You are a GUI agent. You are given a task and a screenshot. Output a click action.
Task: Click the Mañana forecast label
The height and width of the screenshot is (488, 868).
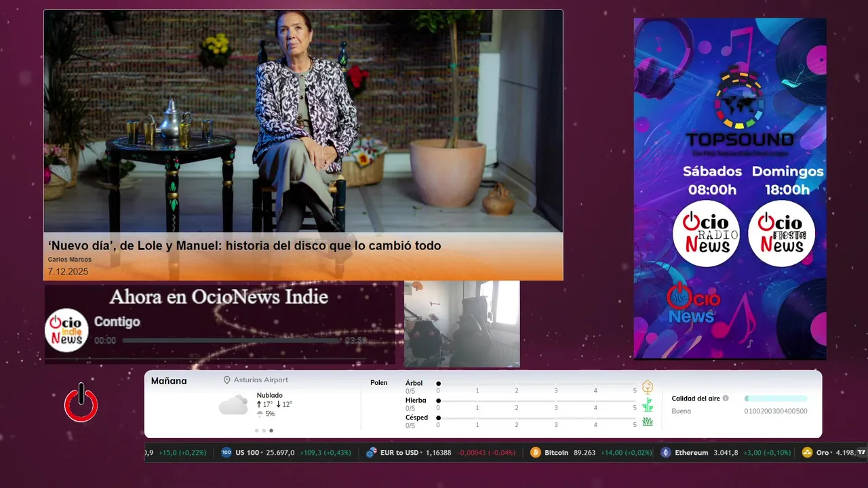coord(169,381)
